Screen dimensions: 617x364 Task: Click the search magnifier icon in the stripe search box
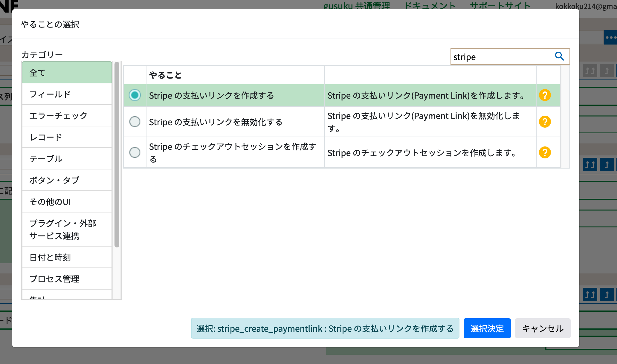(x=560, y=56)
